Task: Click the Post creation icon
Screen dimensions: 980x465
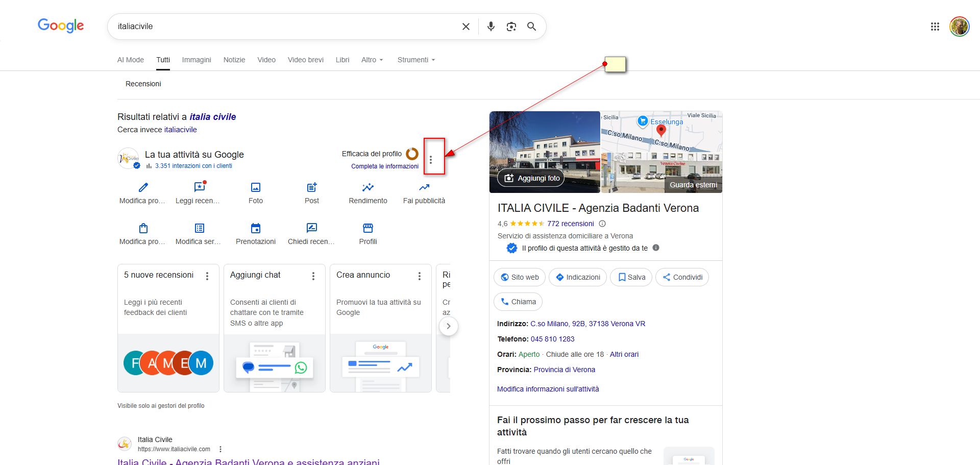Action: (x=312, y=188)
